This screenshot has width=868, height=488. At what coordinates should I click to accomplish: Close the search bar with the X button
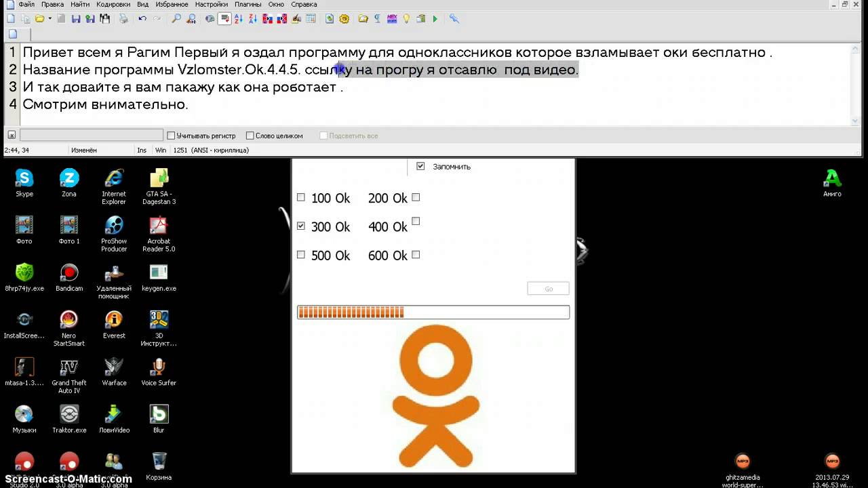pyautogui.click(x=12, y=136)
